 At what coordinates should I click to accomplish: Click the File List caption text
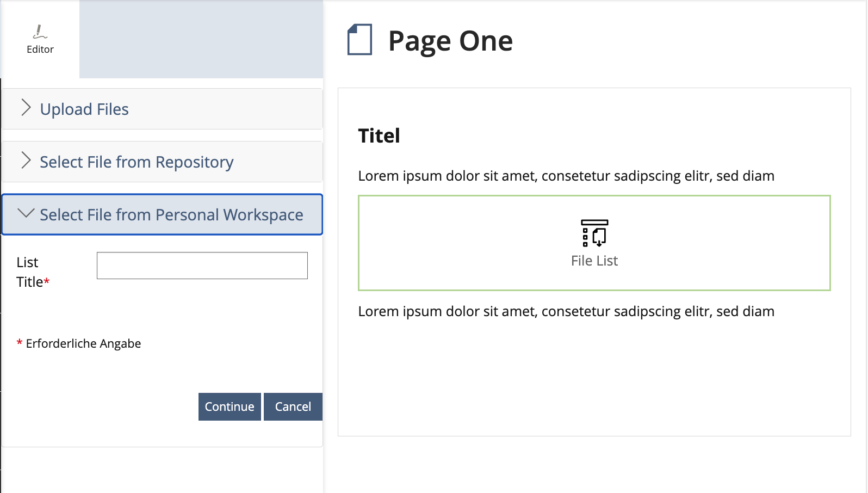click(594, 261)
